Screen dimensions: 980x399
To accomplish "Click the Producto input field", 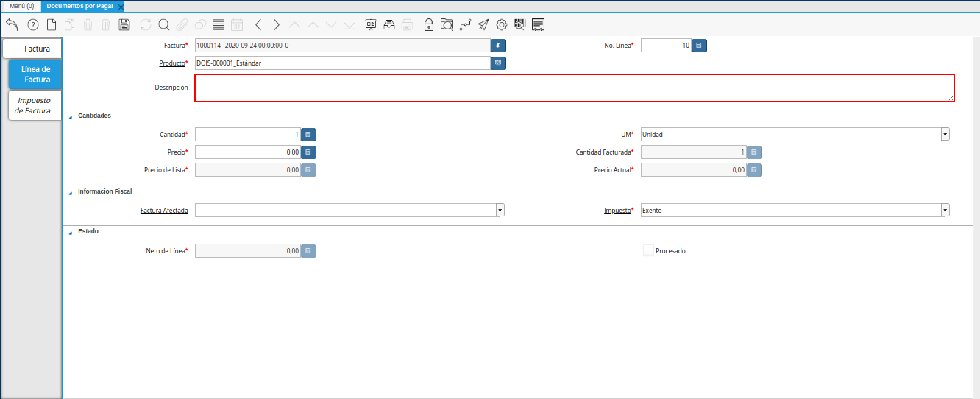I will tap(342, 63).
